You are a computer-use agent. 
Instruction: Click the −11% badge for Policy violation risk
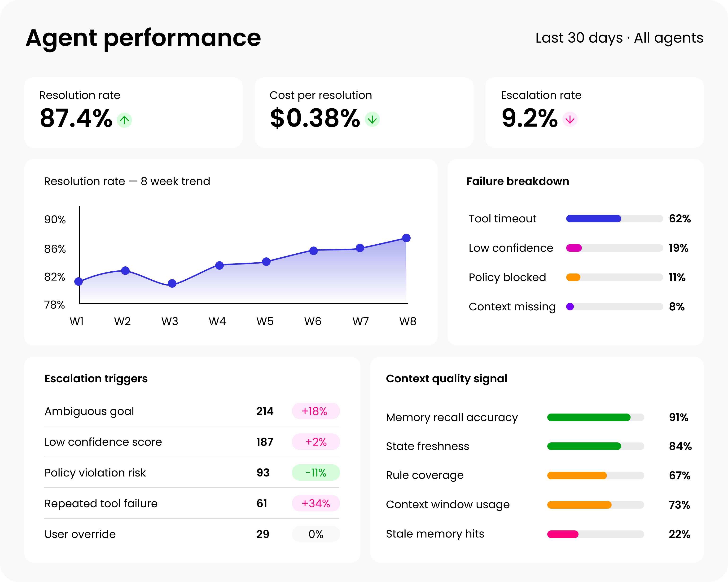[315, 472]
